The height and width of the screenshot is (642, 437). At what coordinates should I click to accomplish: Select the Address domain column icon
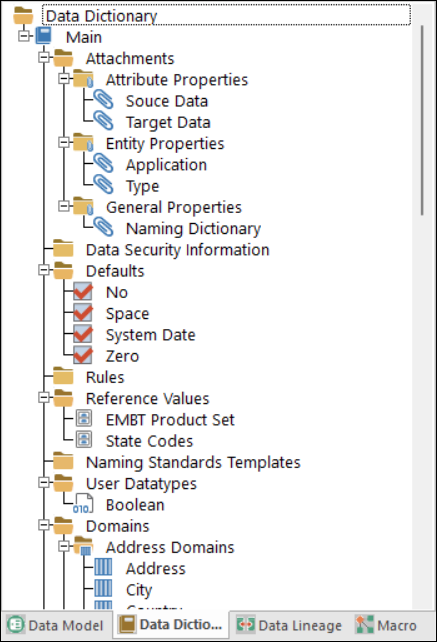click(103, 567)
